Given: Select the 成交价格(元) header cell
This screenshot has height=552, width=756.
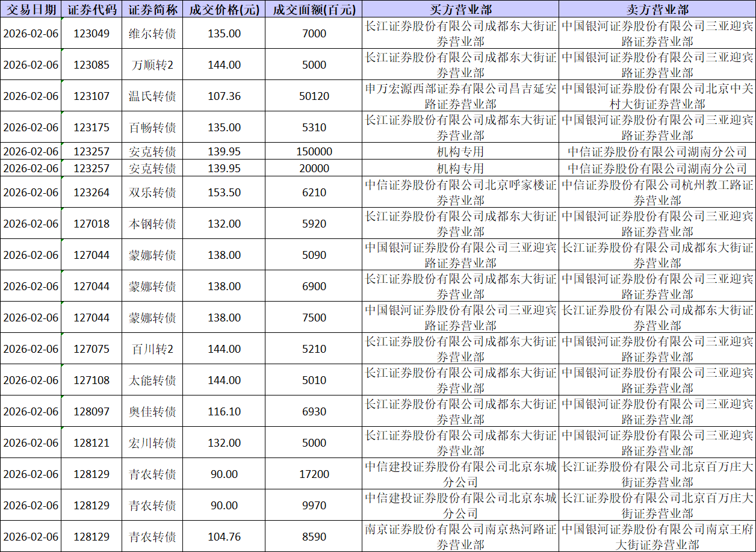Looking at the screenshot, I should click(x=224, y=9).
